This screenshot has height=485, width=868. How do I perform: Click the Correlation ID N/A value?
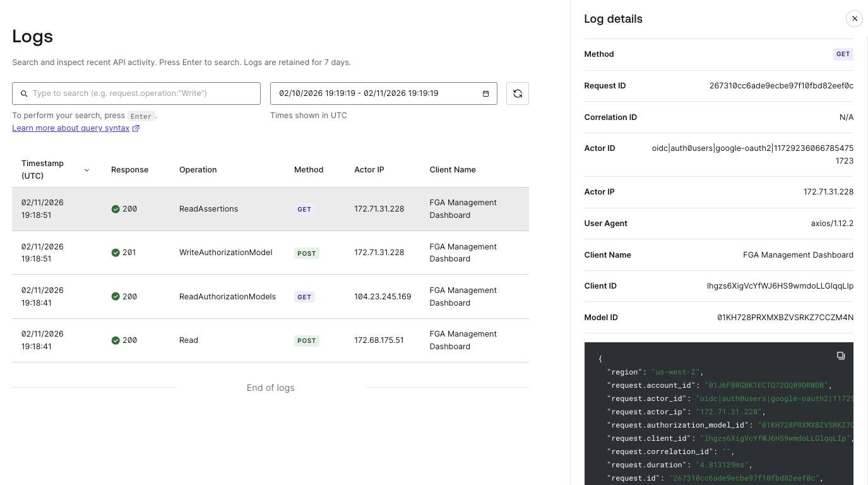[x=847, y=117]
